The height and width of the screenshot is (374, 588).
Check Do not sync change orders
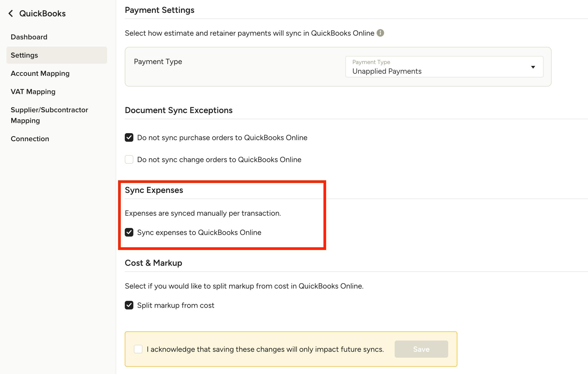(129, 159)
